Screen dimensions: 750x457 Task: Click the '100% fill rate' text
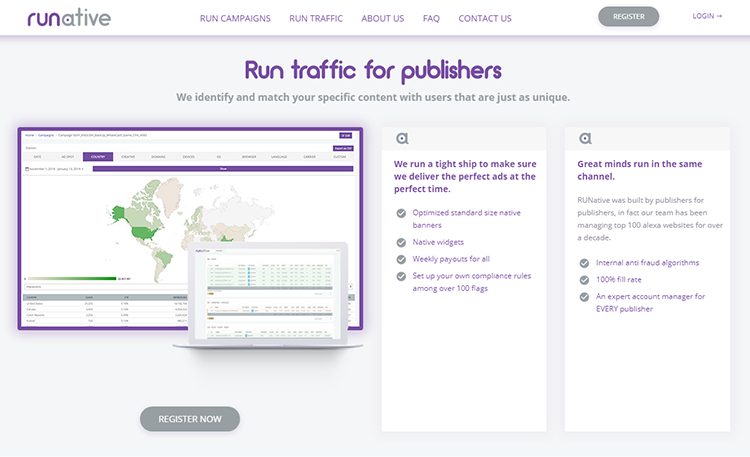pyautogui.click(x=618, y=279)
